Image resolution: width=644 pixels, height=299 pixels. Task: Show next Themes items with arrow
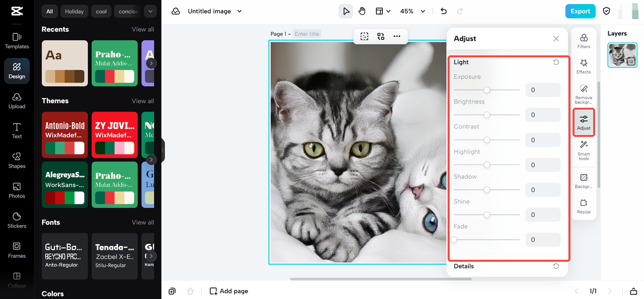[151, 160]
